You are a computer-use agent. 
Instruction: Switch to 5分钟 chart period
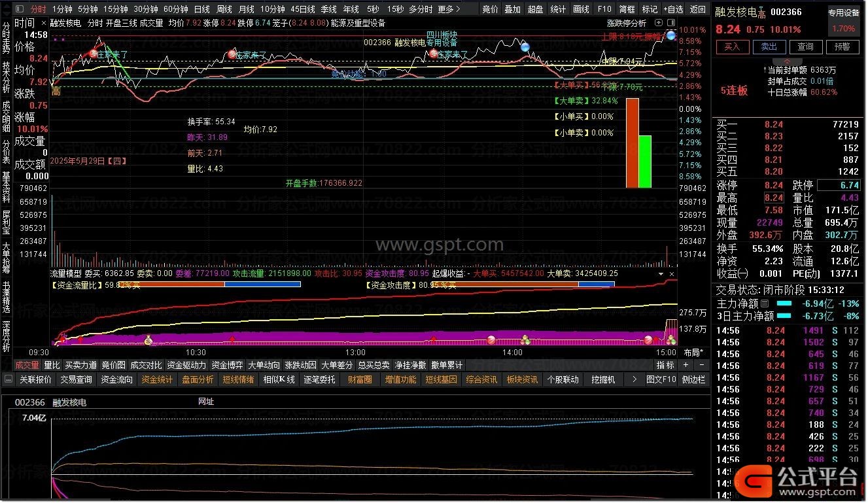[88, 9]
